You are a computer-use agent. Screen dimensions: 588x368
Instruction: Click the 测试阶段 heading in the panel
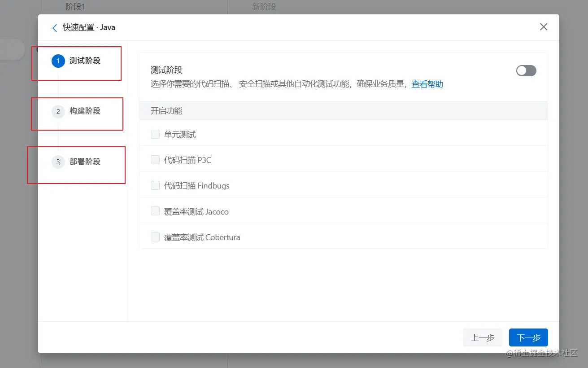pos(166,70)
